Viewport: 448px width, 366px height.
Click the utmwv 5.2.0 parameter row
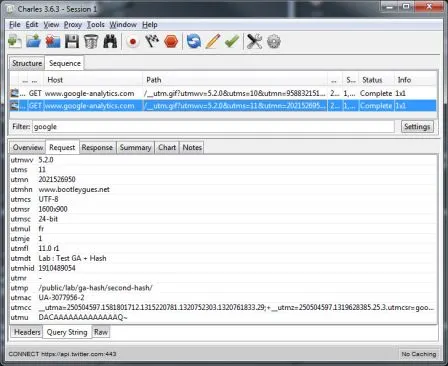point(223,160)
